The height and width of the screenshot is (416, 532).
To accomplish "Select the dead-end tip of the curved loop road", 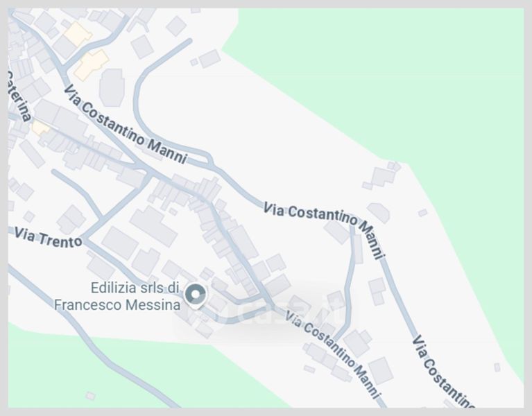I will [x=189, y=41].
